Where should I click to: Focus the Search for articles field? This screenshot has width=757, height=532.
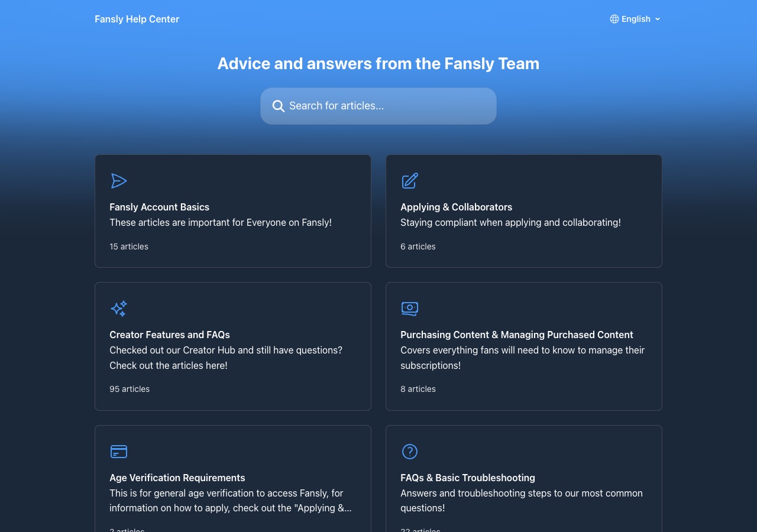(378, 106)
